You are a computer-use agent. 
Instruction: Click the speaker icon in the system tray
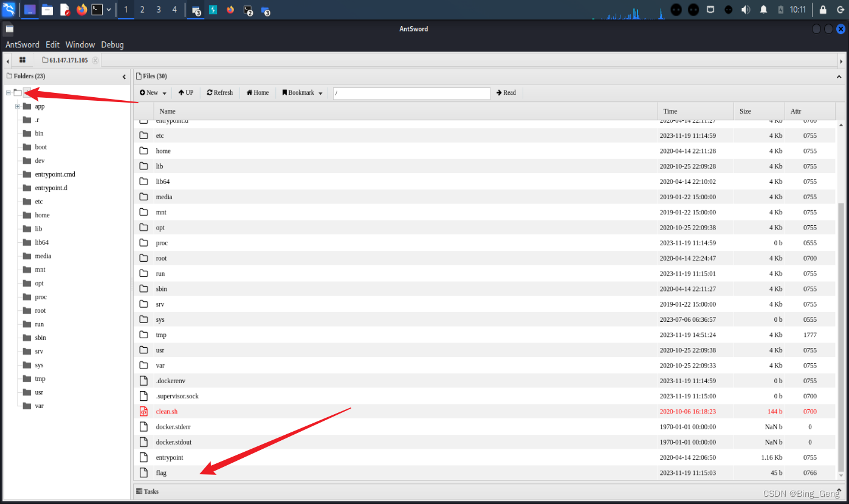click(746, 10)
